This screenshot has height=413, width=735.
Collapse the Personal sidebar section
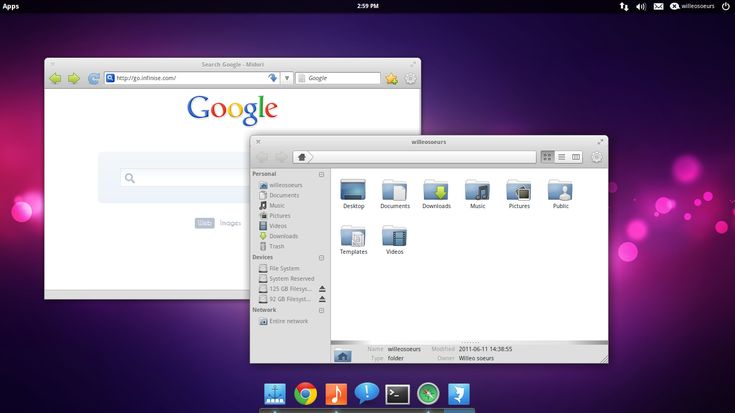[x=321, y=174]
